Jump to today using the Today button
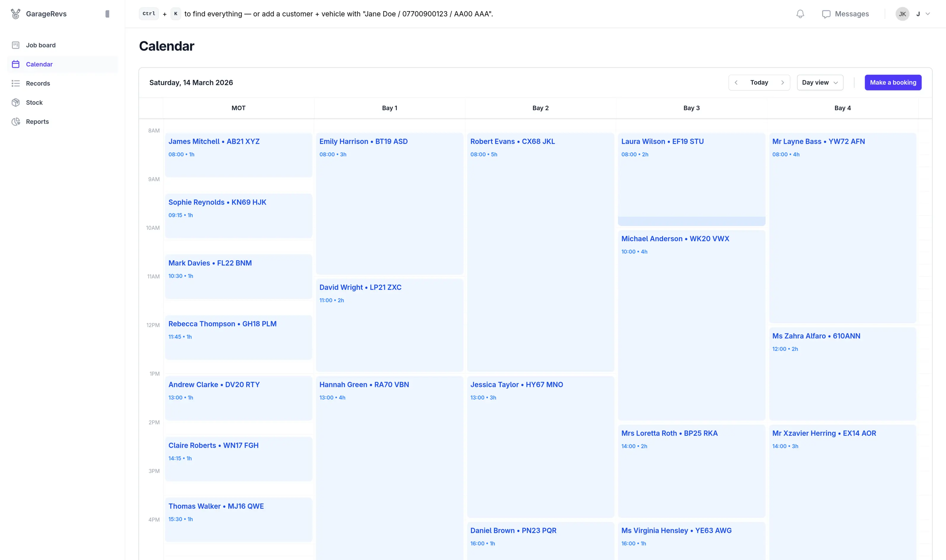The height and width of the screenshot is (560, 946). click(759, 82)
